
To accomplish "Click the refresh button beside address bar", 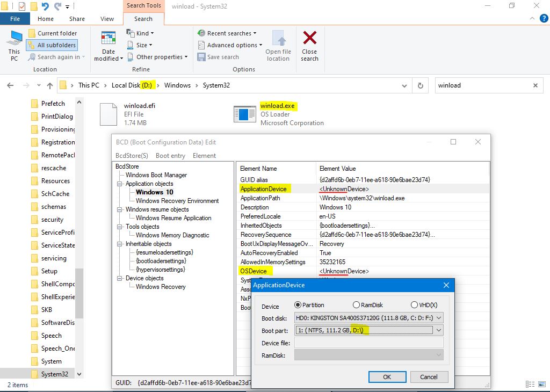I will coord(419,85).
